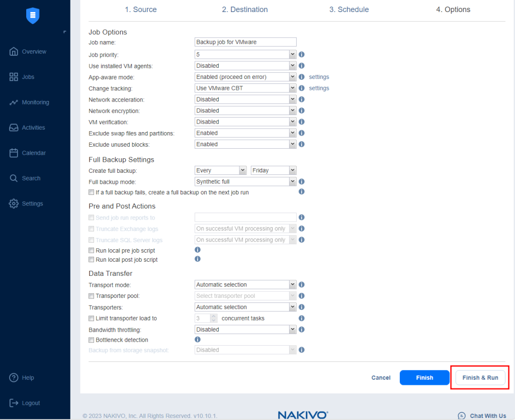Screen dimensions: 515x420
Task: Enable Bottleneck detection checkbox
Action: pos(92,340)
